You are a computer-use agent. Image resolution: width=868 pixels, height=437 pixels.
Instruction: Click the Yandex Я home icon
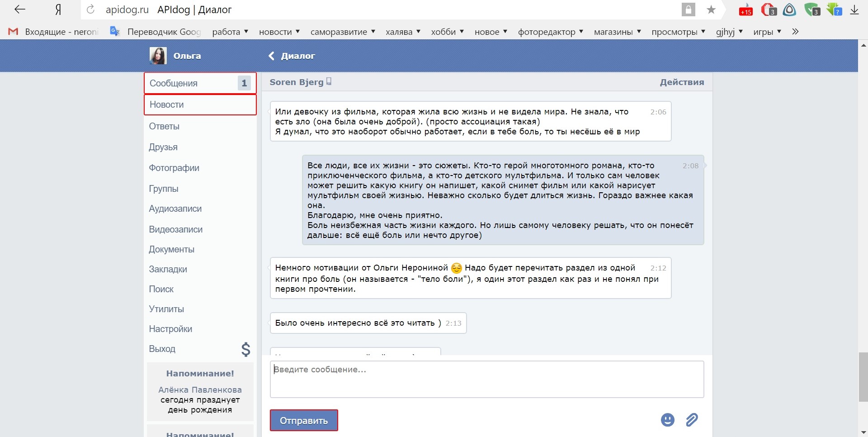pyautogui.click(x=58, y=10)
